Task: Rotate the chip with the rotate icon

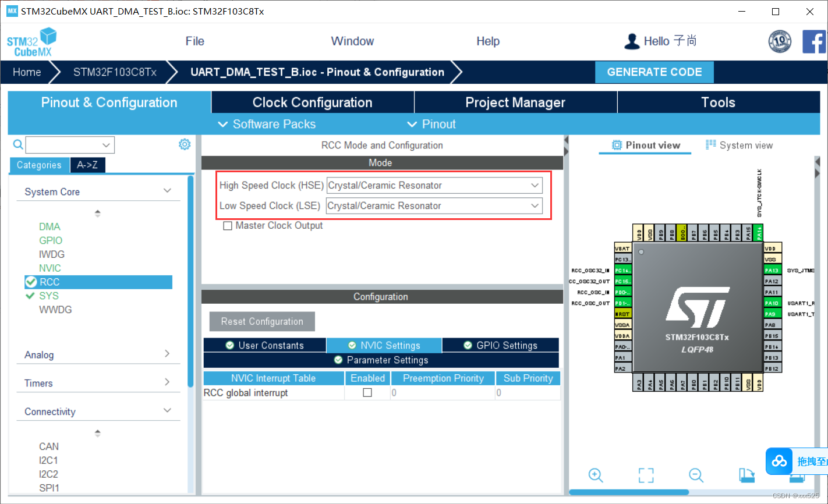Action: [746, 475]
